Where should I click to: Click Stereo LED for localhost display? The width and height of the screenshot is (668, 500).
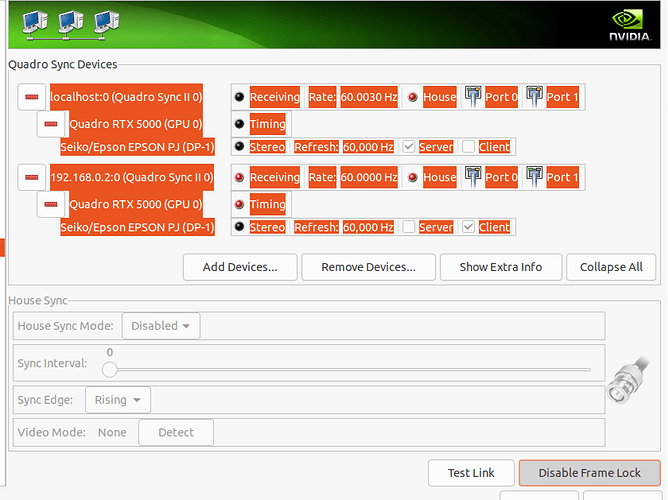click(239, 147)
